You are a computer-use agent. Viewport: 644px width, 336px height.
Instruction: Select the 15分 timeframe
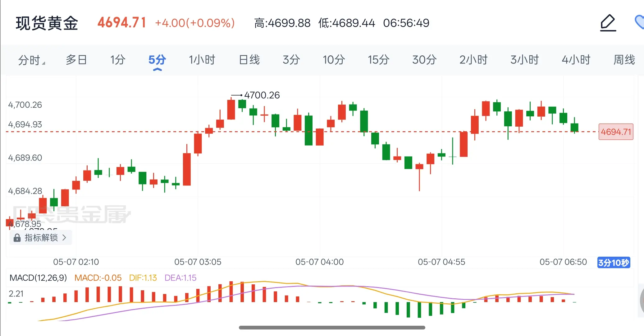pyautogui.click(x=378, y=59)
